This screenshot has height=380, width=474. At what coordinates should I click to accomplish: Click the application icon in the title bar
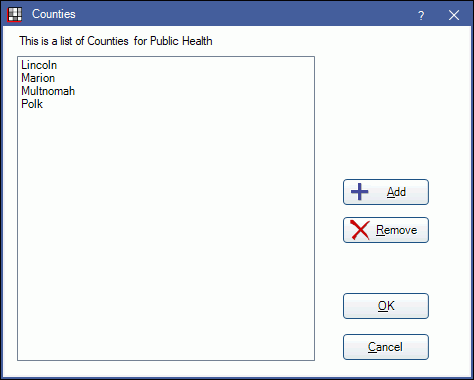[14, 14]
